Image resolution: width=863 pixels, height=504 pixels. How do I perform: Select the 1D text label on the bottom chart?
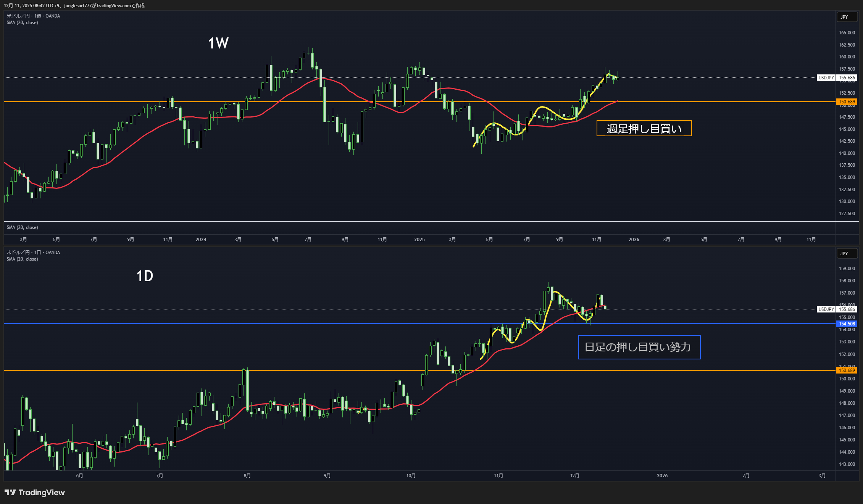click(x=145, y=276)
